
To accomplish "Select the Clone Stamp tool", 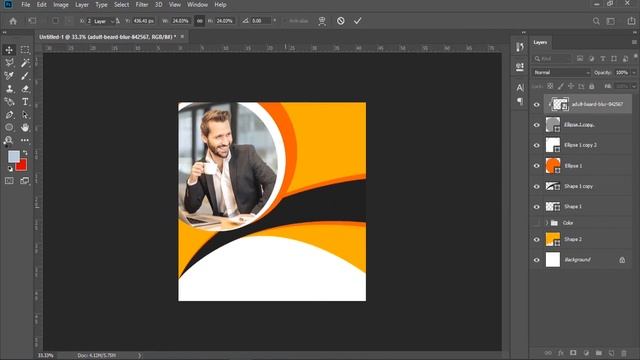I will click(x=9, y=89).
